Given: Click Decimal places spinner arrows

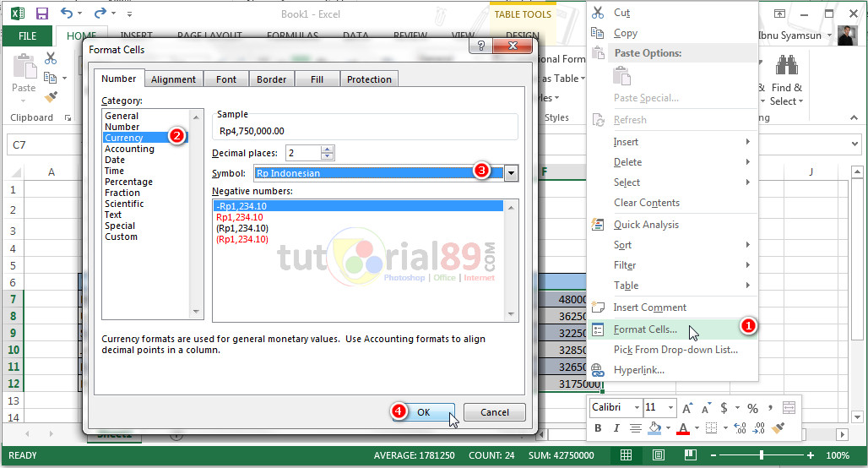Looking at the screenshot, I should click(327, 153).
